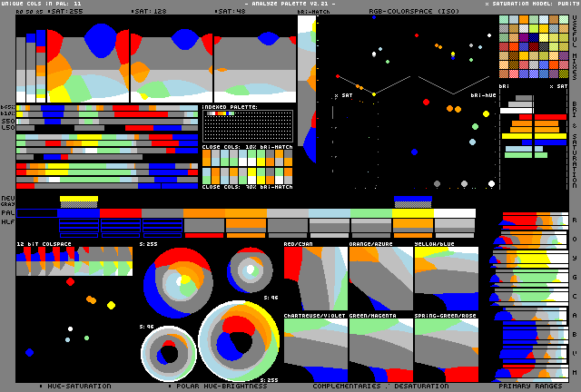Click the Unique Cols in Pal counter

(41, 4)
